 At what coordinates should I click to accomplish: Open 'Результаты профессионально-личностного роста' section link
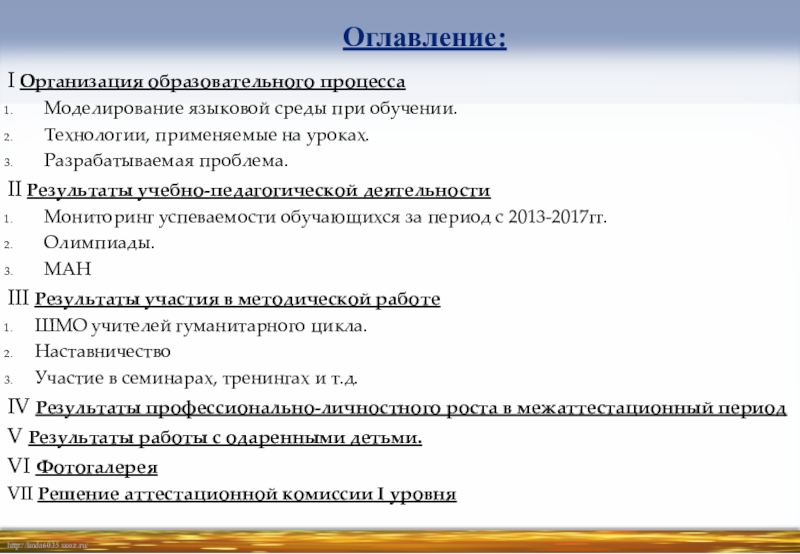411,408
